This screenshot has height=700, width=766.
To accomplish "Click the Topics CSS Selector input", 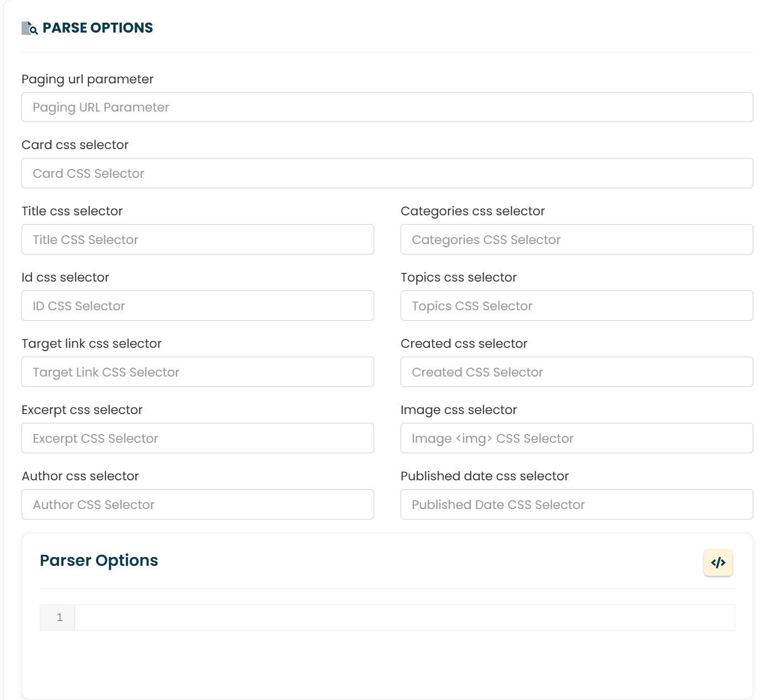I will click(x=577, y=306).
